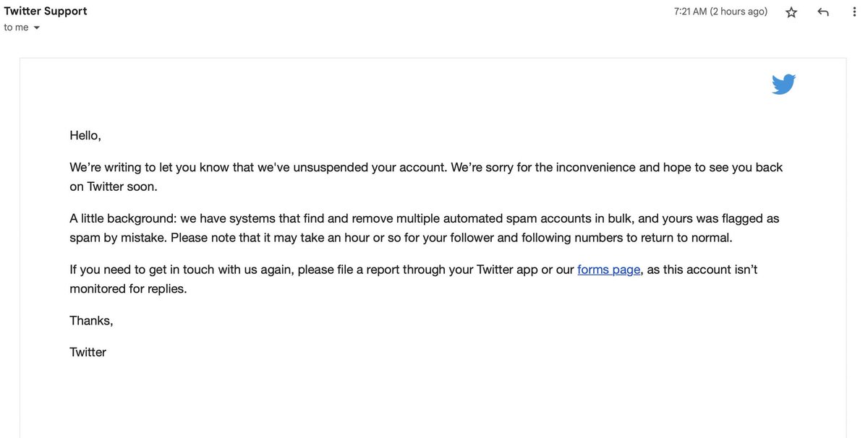This screenshot has width=868, height=438.
Task: Click the words 'Twitter app' in the message
Action: (507, 270)
